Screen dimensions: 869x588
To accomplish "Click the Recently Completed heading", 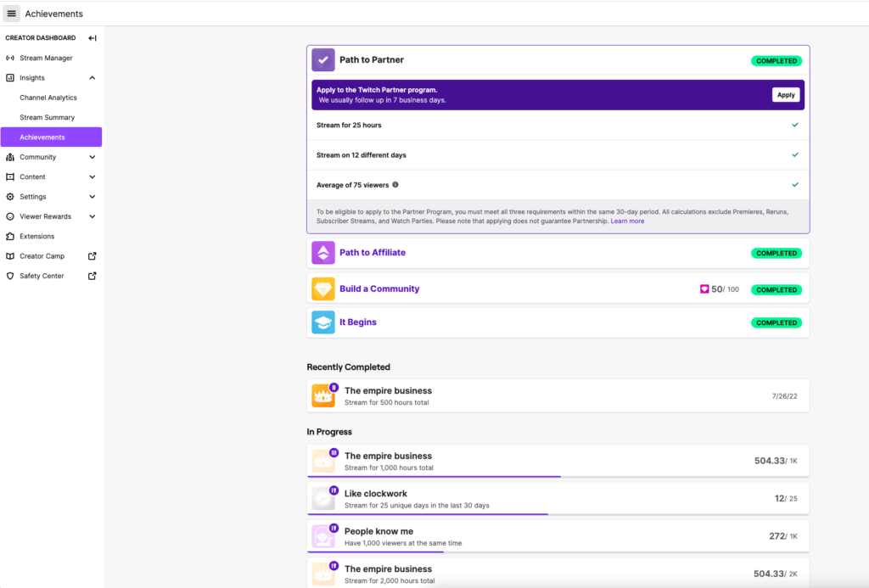I will [349, 367].
